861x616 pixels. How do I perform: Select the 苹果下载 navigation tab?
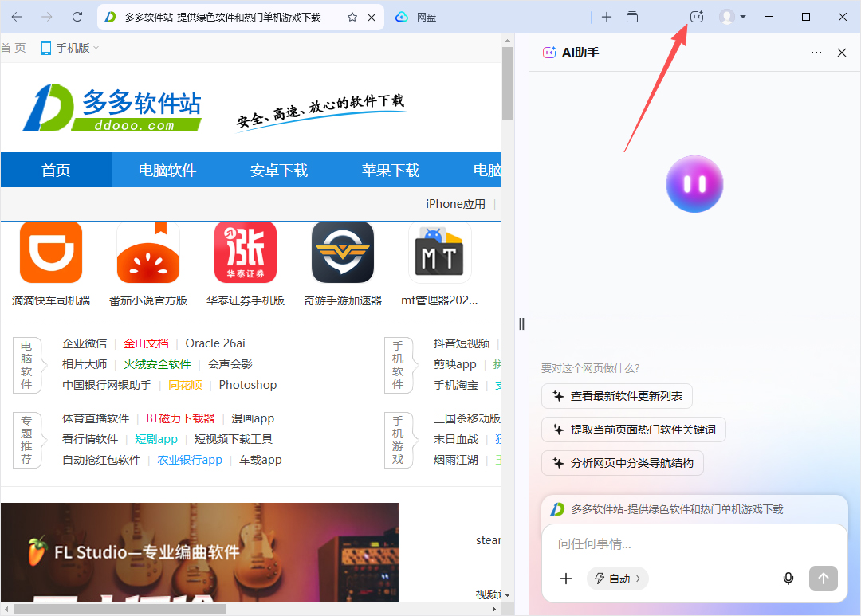(x=391, y=171)
